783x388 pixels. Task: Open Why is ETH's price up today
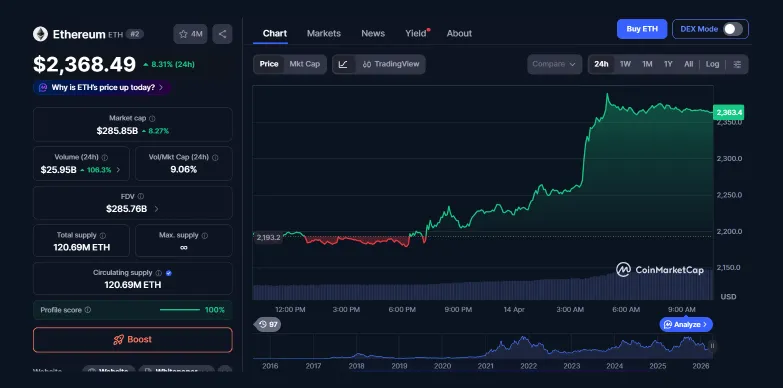click(x=102, y=87)
